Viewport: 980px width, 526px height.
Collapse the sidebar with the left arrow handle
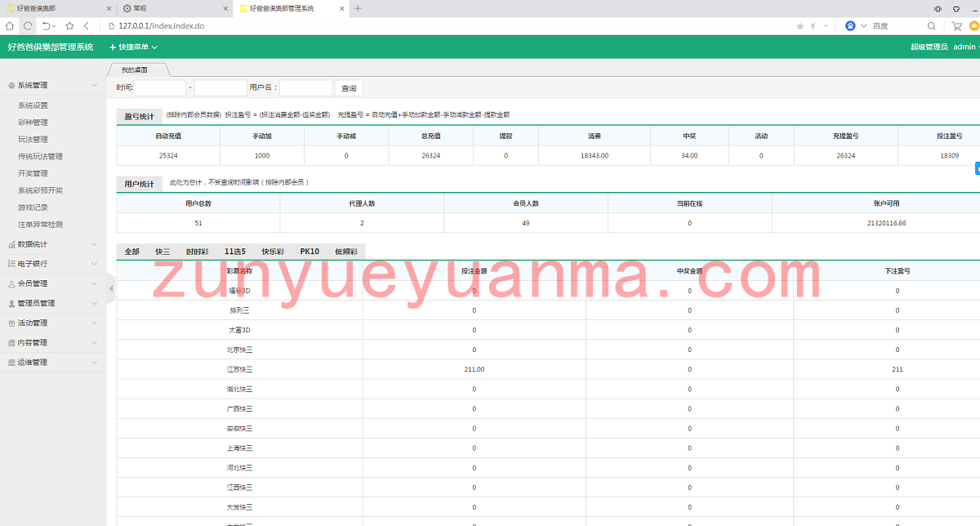[111, 288]
